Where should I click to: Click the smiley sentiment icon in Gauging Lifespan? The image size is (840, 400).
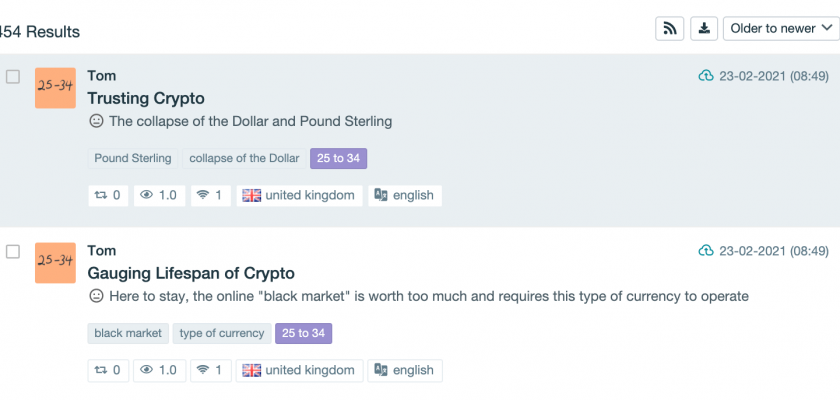click(x=96, y=296)
